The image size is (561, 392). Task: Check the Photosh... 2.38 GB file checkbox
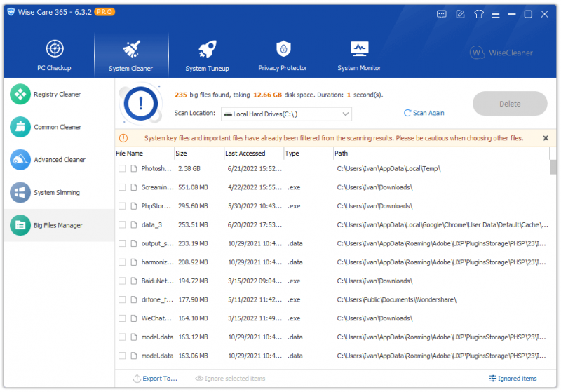[122, 169]
